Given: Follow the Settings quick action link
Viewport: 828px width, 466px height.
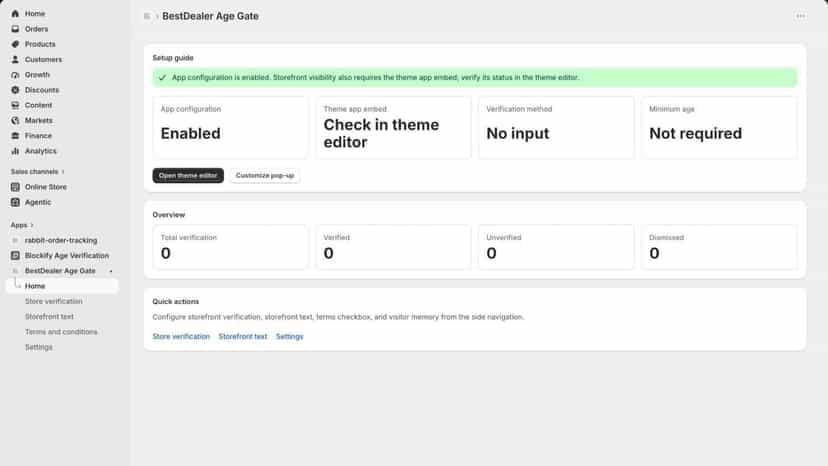Looking at the screenshot, I should pos(289,337).
